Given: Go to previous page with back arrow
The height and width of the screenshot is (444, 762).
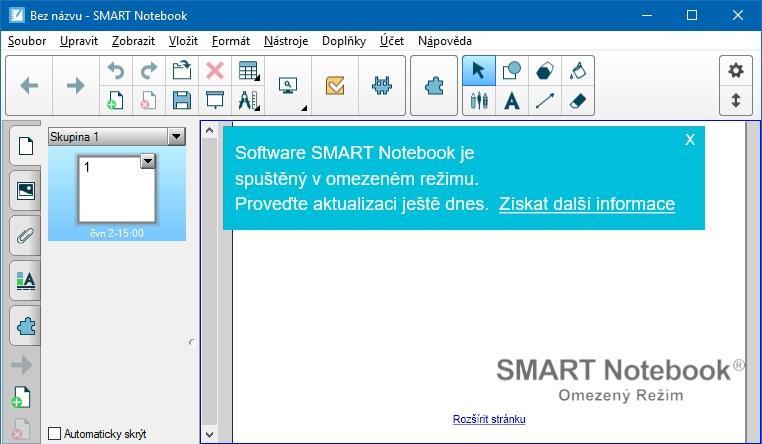Looking at the screenshot, I should 29,86.
